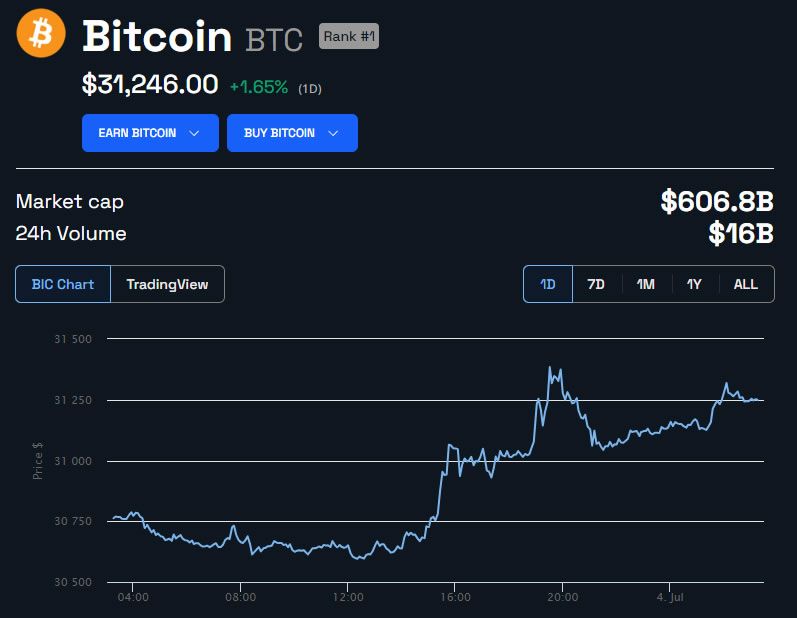797x618 pixels.
Task: Open the Earn Bitcoin dropdown chevron
Action: pos(194,133)
